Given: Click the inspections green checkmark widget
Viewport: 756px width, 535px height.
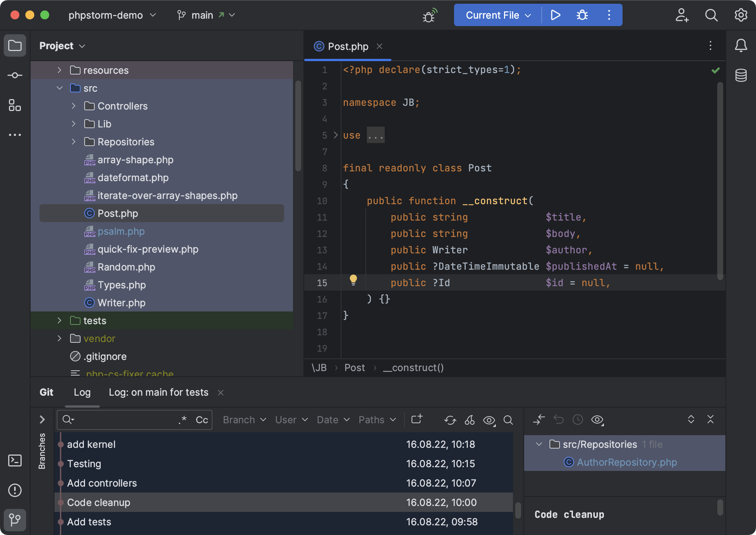Looking at the screenshot, I should point(715,70).
